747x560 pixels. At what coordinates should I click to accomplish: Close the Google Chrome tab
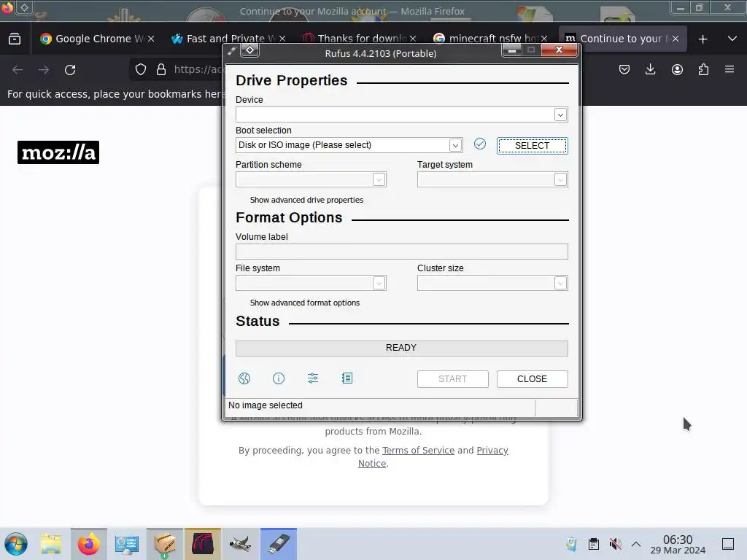151,39
